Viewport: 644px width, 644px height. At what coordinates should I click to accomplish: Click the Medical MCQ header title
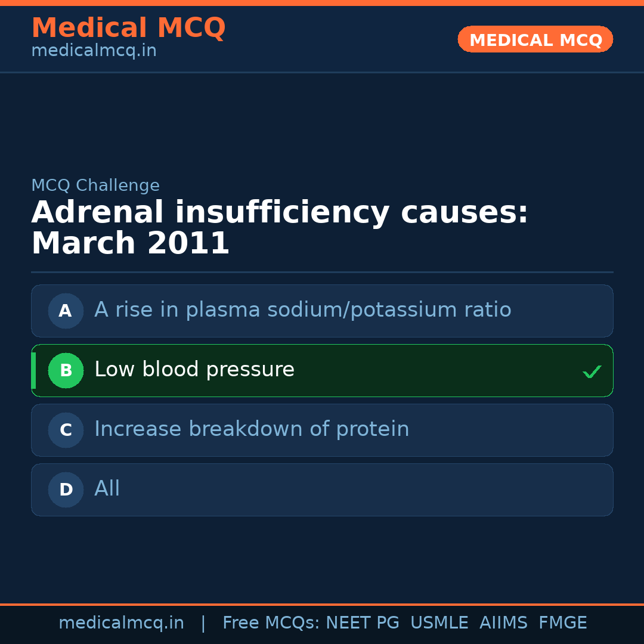coord(128,28)
